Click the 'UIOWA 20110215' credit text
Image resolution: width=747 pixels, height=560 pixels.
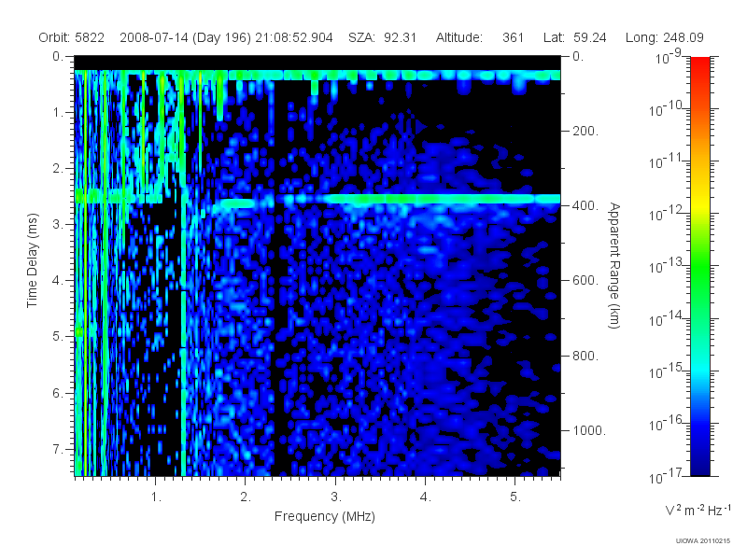(703, 541)
